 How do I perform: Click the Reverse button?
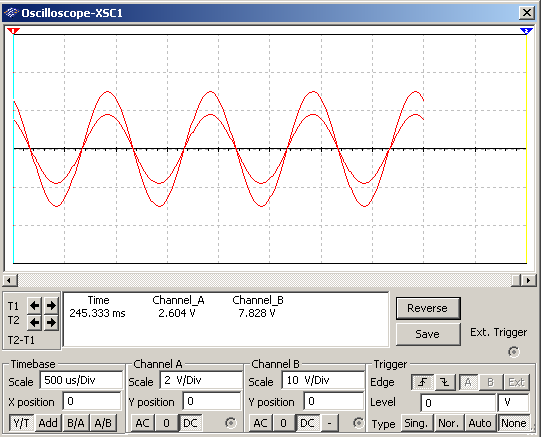[428, 308]
